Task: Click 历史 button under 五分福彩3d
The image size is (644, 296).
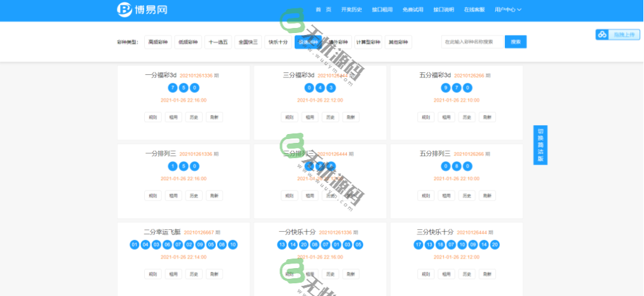Action: pyautogui.click(x=467, y=117)
